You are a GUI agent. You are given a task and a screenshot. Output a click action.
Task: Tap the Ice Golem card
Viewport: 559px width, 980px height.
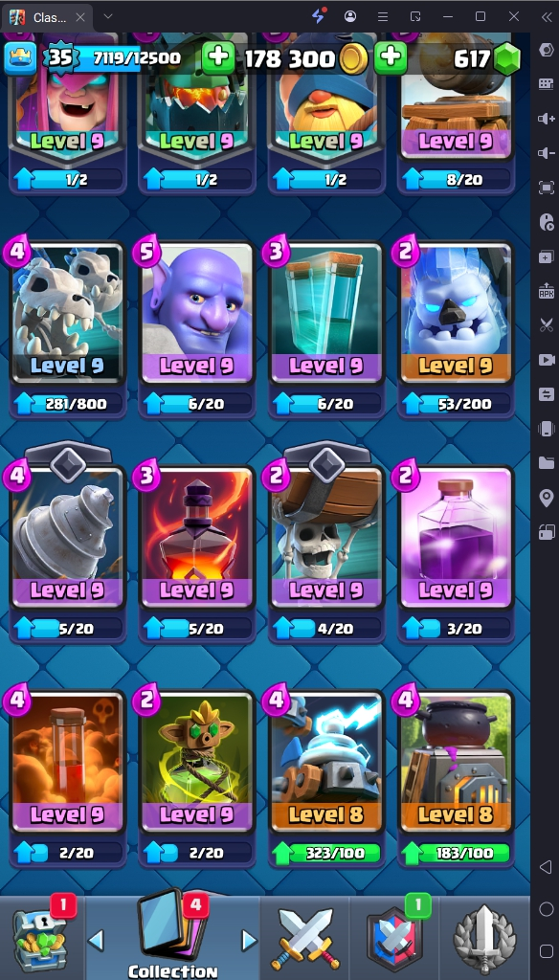(x=456, y=313)
